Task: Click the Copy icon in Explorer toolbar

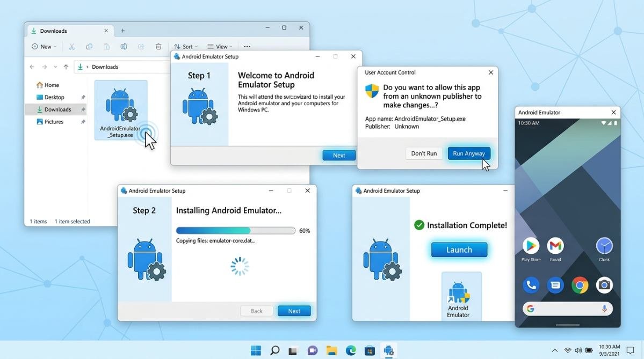Action: [89, 47]
